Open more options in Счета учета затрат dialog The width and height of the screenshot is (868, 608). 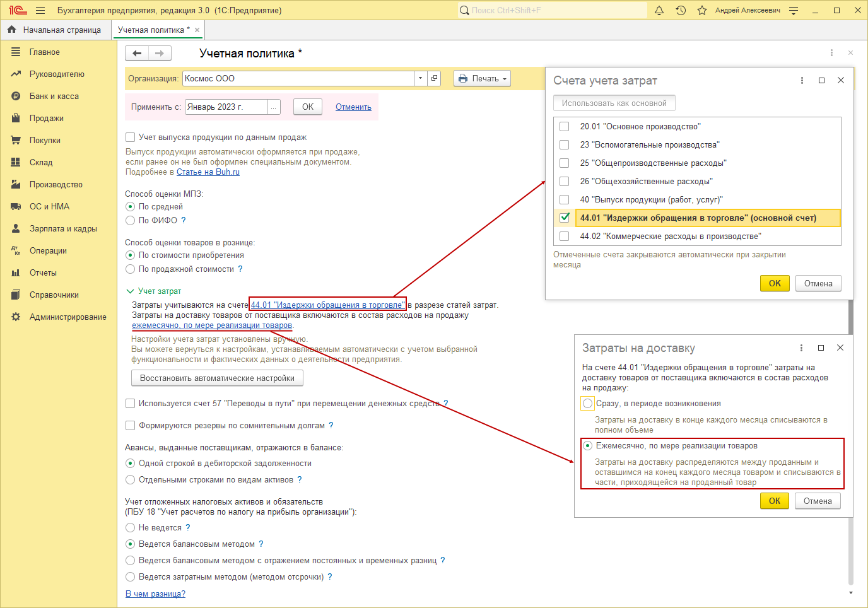pos(802,80)
